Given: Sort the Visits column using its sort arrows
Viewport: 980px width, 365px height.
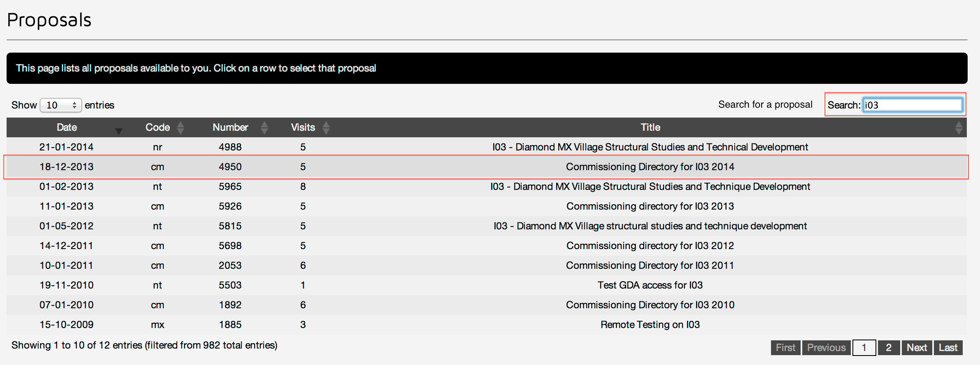Looking at the screenshot, I should tap(326, 127).
